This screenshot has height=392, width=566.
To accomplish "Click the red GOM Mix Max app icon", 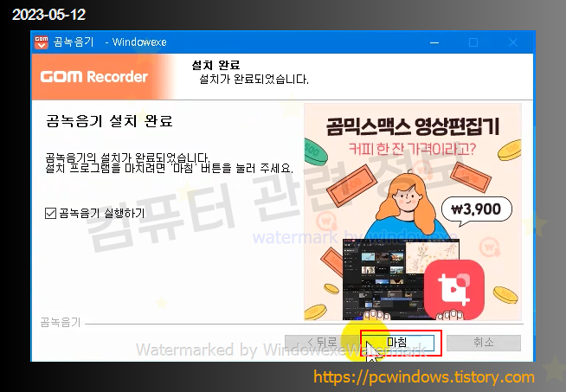I will coord(454,289).
